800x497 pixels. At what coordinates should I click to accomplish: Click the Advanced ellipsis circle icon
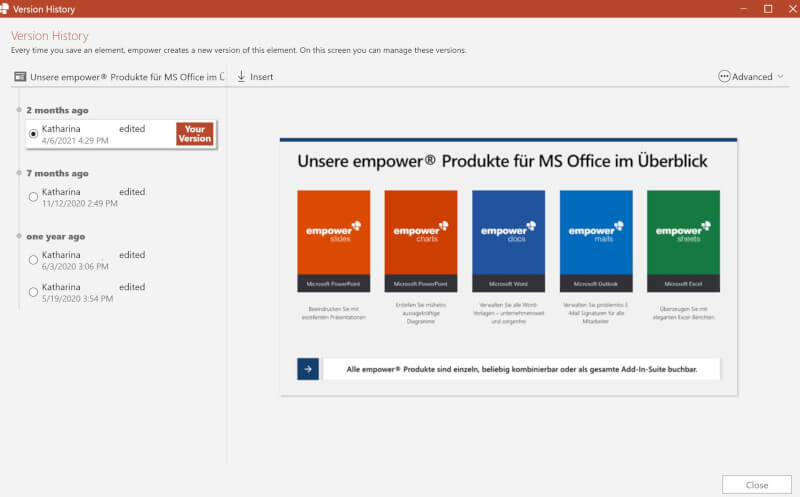(x=724, y=77)
